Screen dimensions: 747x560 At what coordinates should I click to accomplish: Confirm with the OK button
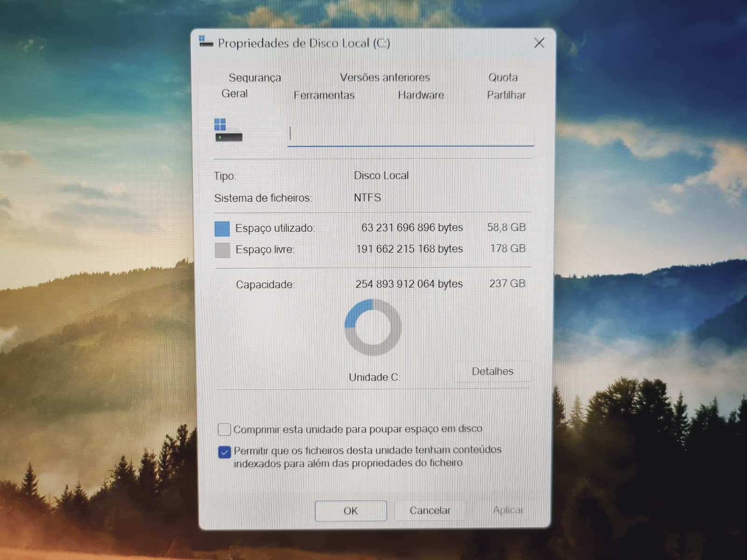pos(351,511)
